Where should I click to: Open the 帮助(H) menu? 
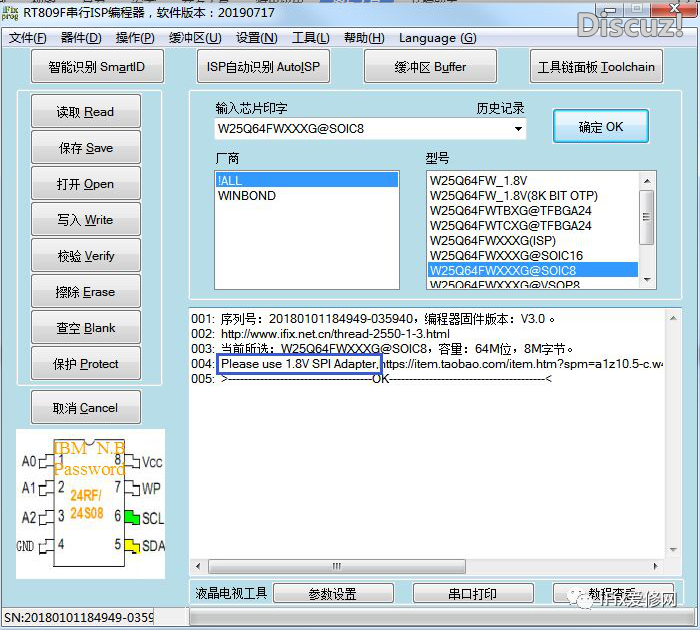pos(364,38)
